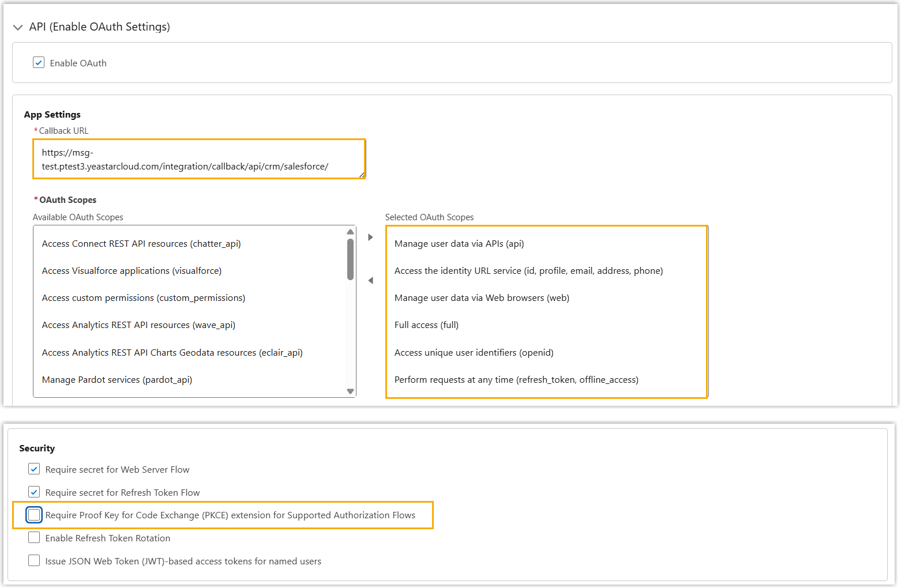Collapse the API (Enable OAuth Settings) section
Screen dimensions: 901x588
pyautogui.click(x=18, y=27)
